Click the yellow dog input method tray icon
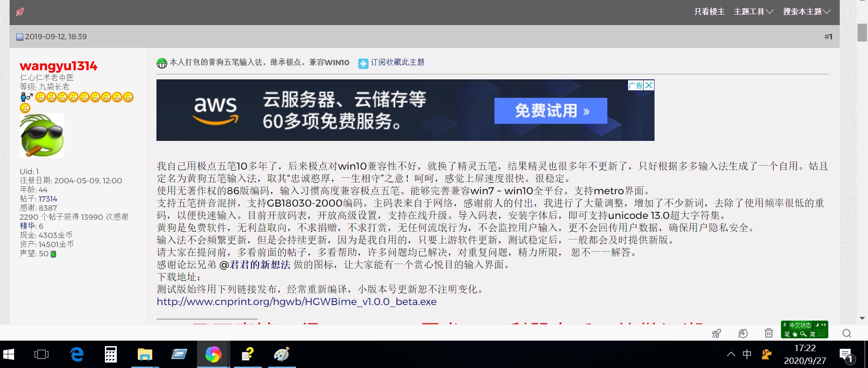The width and height of the screenshot is (868, 368). [x=766, y=354]
